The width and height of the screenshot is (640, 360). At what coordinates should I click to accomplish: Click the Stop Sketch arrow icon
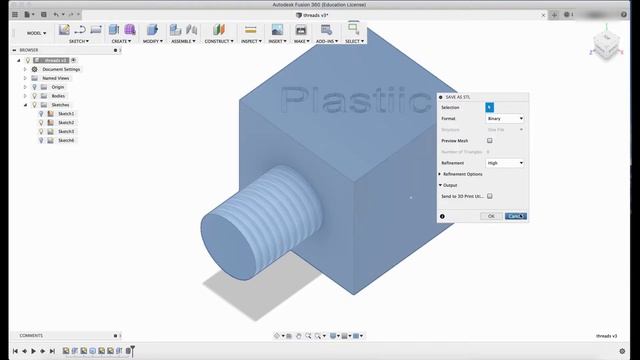coord(80,30)
